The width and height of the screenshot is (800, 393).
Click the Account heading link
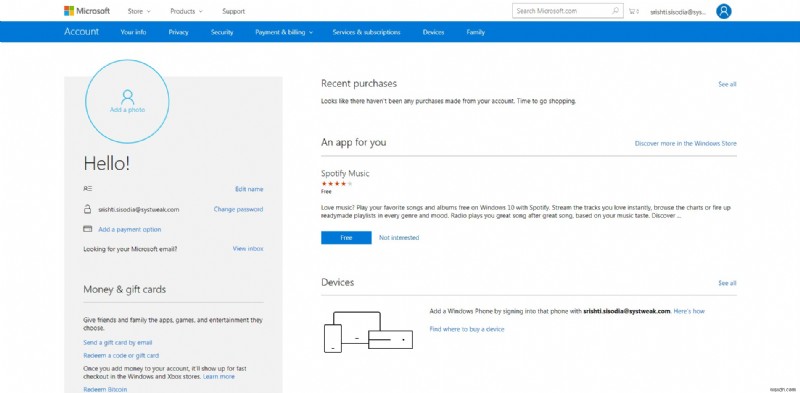[82, 32]
